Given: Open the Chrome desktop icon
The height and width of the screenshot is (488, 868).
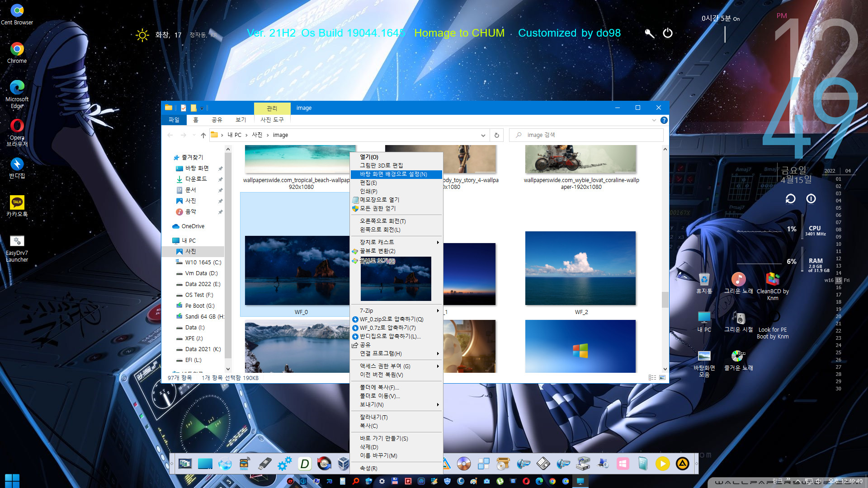Looking at the screenshot, I should click(x=17, y=52).
